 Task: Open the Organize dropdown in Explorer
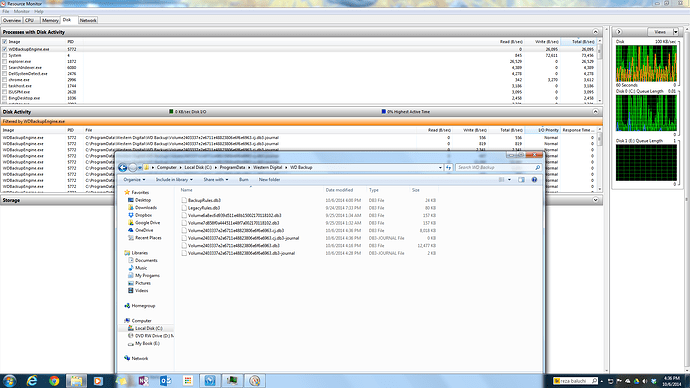pyautogui.click(x=134, y=180)
